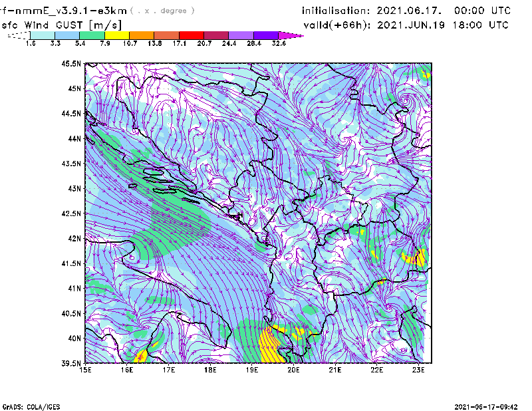The width and height of the screenshot is (532, 411).
Task: Click the dashed white arrow below 1.6
Action: pos(19,35)
